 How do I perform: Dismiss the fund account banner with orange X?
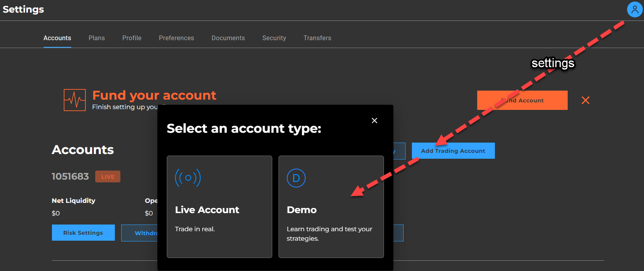pyautogui.click(x=585, y=100)
